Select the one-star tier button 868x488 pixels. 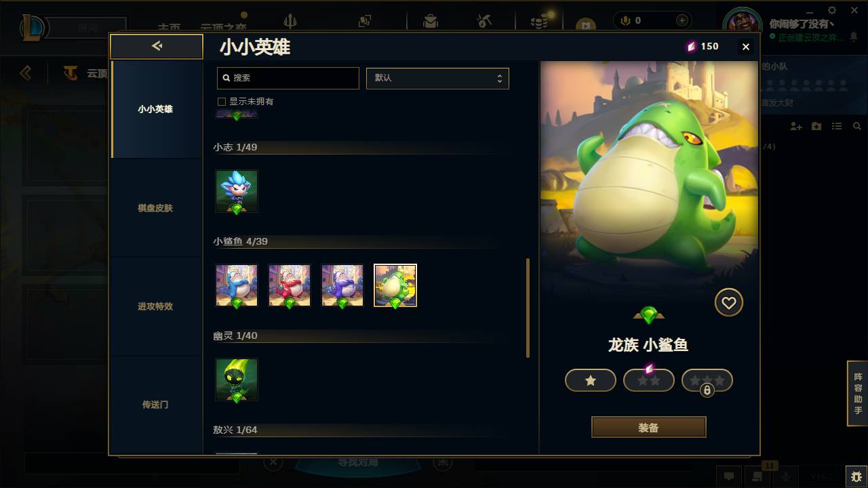tap(591, 380)
